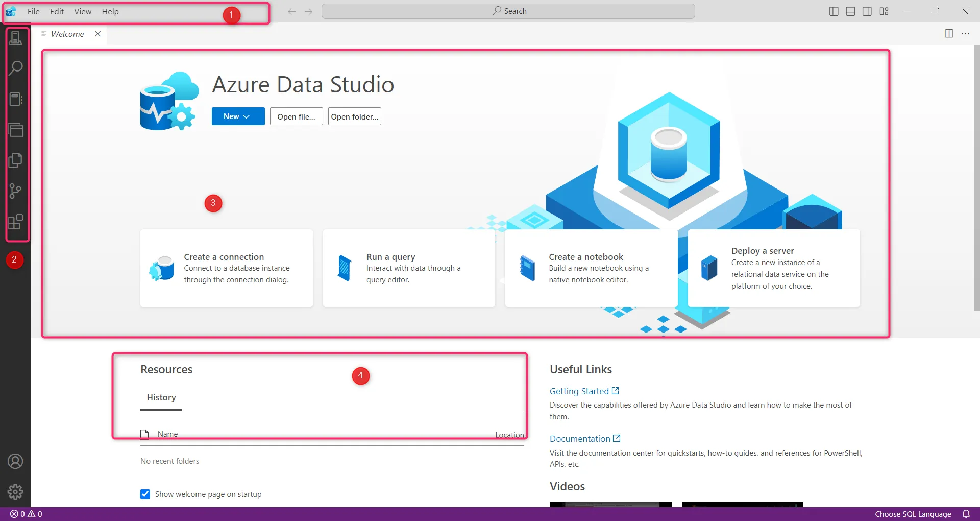
Task: Click the second video thumbnail under Videos
Action: pyautogui.click(x=743, y=505)
